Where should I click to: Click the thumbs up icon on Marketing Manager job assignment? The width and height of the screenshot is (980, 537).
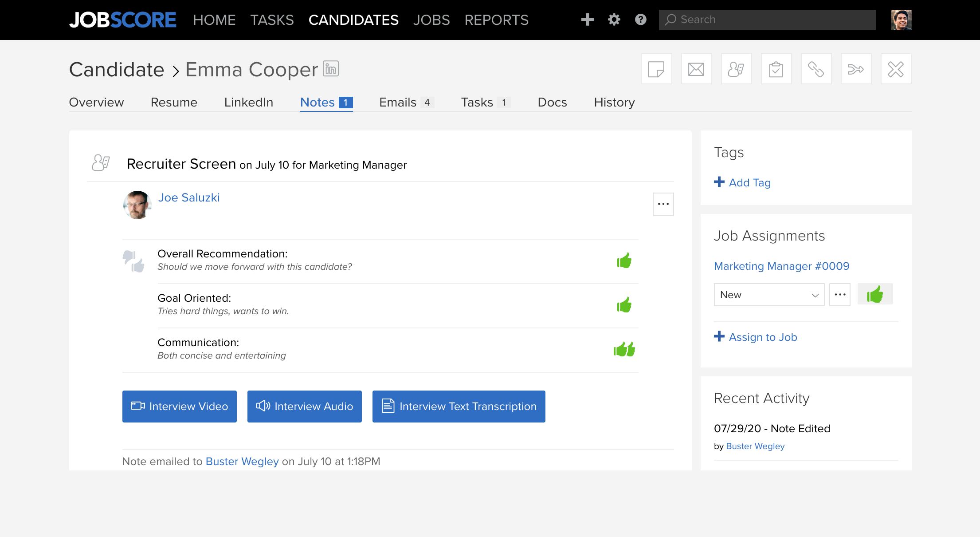(x=875, y=294)
